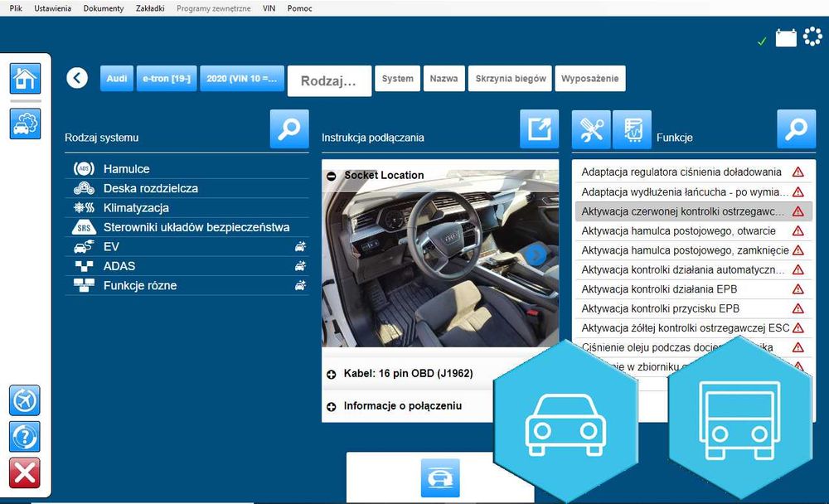Click warning triangle for Aktywacja kontrolki przycisku EPB
829x504 pixels.
pyautogui.click(x=797, y=309)
